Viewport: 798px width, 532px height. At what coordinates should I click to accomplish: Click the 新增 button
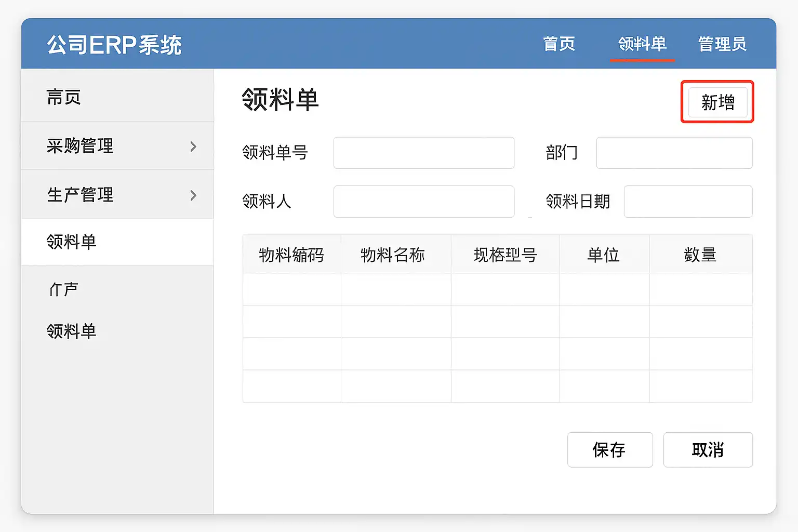pyautogui.click(x=717, y=102)
